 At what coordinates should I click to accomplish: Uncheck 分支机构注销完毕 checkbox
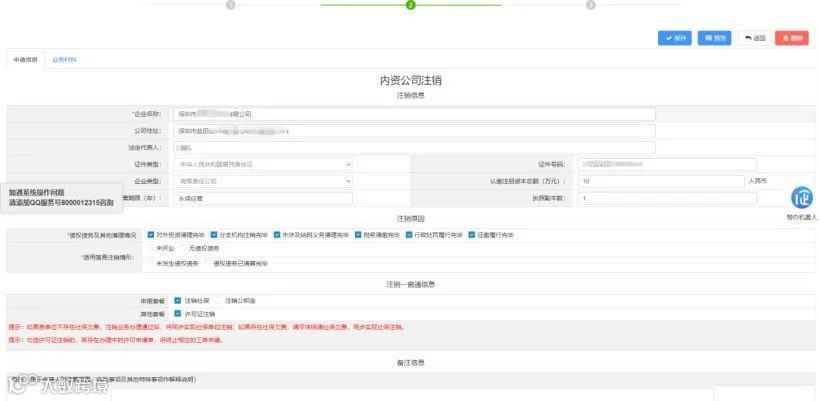(x=214, y=235)
